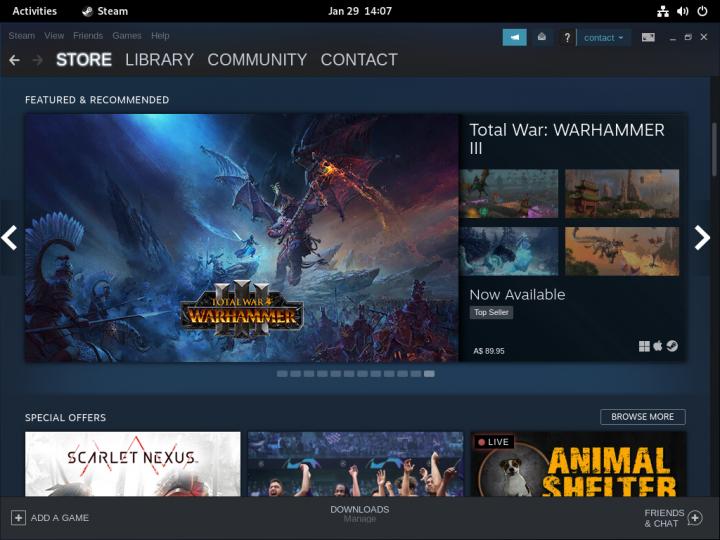Image resolution: width=720 pixels, height=540 pixels.
Task: Open the announcements megaphone icon
Action: coord(514,37)
